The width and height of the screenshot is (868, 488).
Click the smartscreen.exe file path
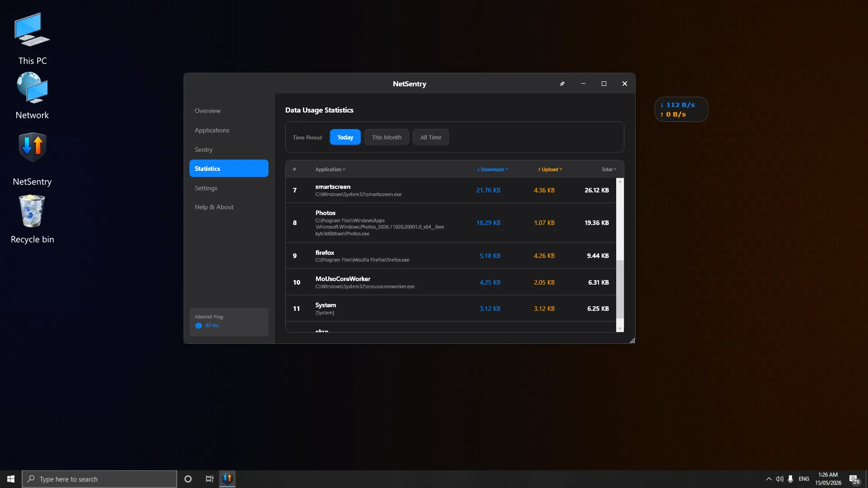[x=359, y=195]
